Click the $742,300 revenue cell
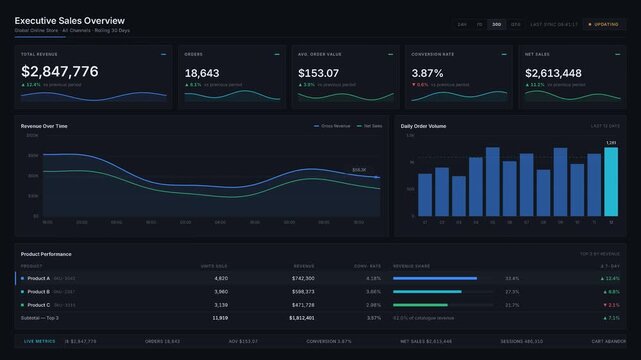Viewport: 641px width, 360px height. pyautogui.click(x=303, y=278)
